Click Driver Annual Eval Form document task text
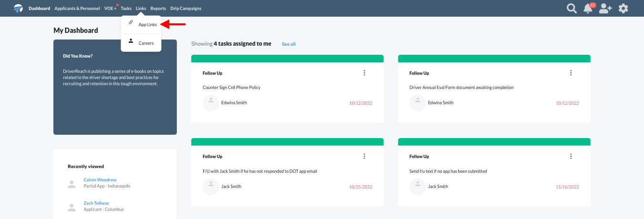Image resolution: width=644 pixels, height=219 pixels. [461, 88]
